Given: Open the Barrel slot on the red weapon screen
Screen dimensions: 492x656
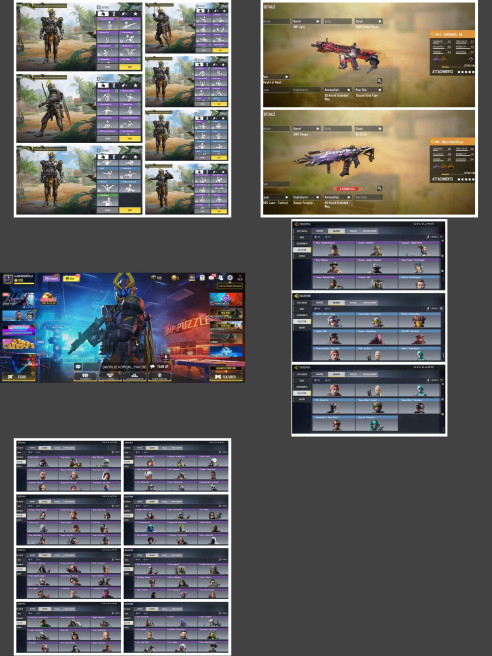Looking at the screenshot, I should [307, 21].
